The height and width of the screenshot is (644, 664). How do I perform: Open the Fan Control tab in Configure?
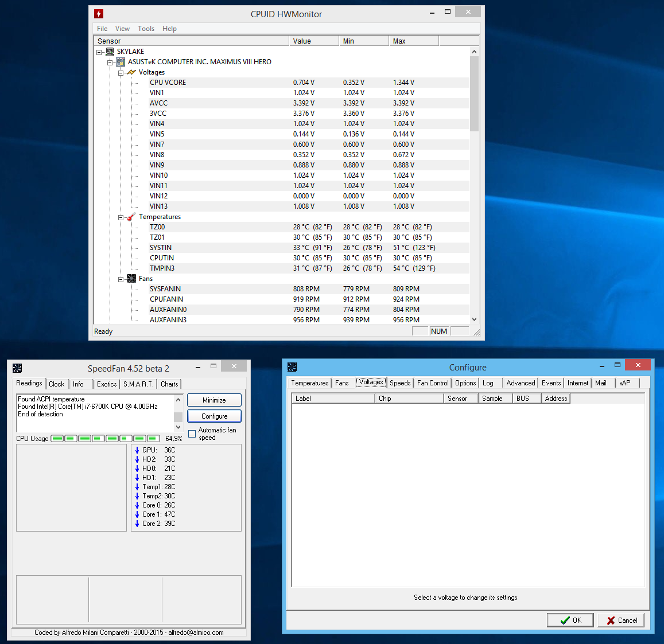[x=433, y=383]
